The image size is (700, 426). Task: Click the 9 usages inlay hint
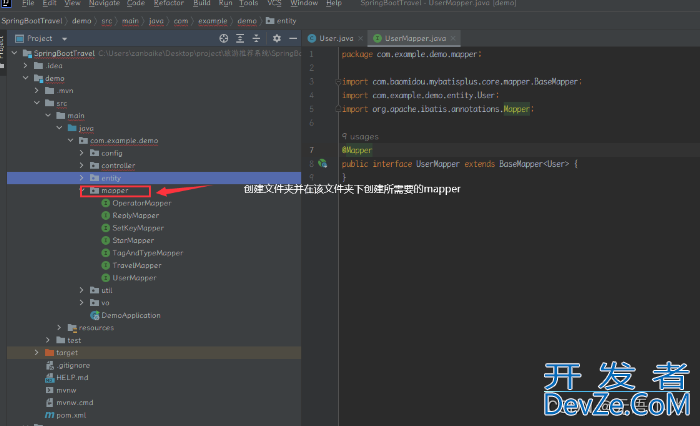[360, 137]
